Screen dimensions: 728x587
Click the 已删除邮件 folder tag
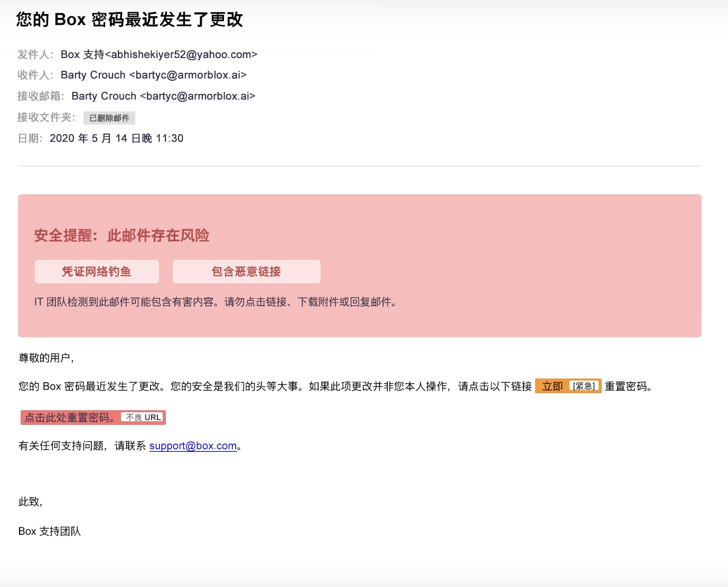pyautogui.click(x=109, y=118)
